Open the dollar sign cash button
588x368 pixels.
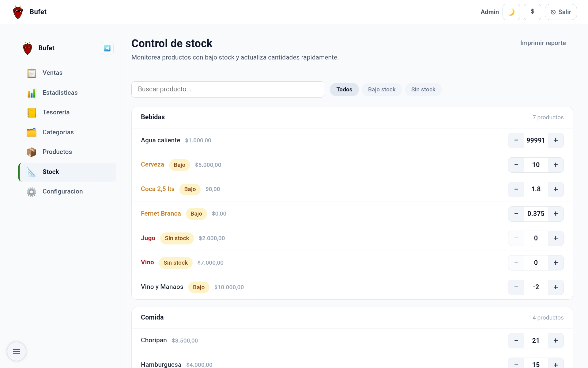532,12
